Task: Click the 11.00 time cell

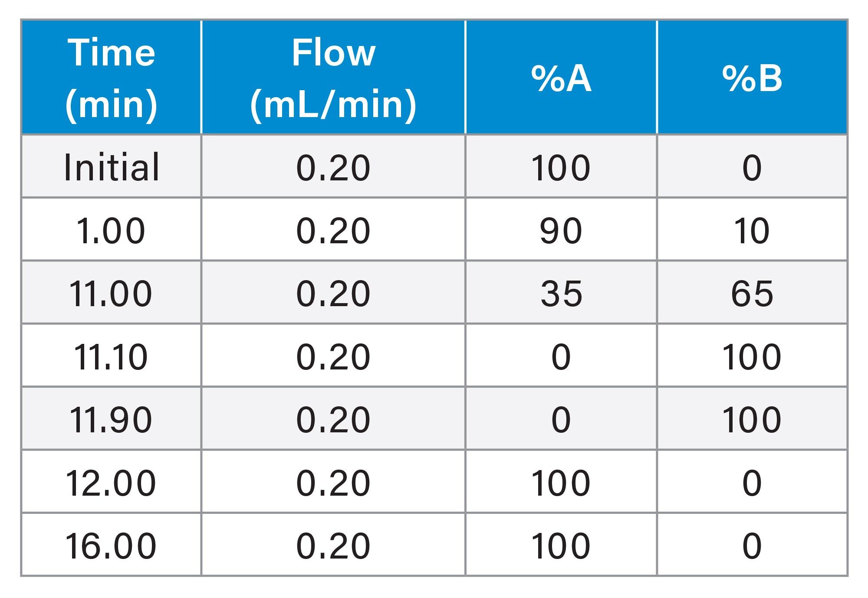Action: tap(111, 293)
